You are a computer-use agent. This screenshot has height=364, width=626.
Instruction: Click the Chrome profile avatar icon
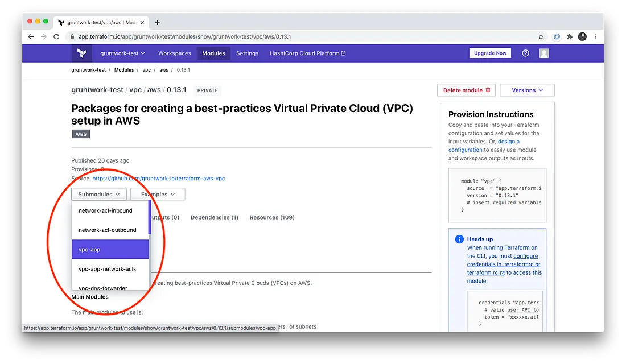(x=582, y=37)
